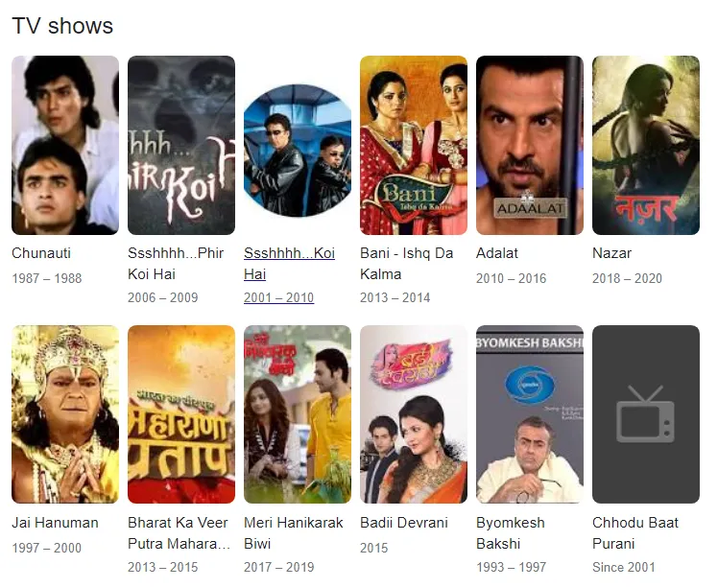Open the Maharana Pratap poster image
The width and height of the screenshot is (718, 588).
pos(181,414)
